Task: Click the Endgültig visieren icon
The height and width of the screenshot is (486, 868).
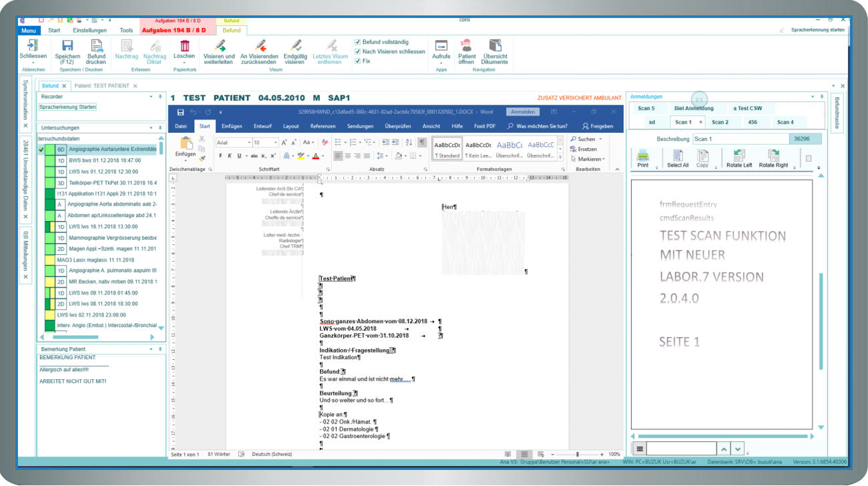Action: 295,45
